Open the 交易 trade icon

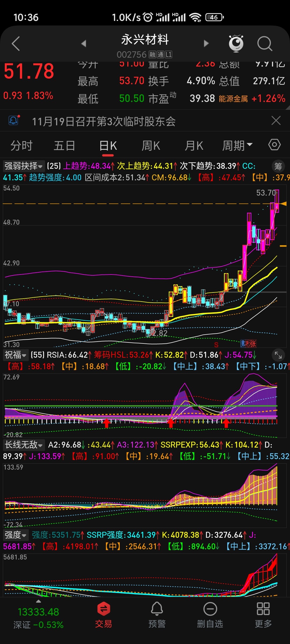104,615
